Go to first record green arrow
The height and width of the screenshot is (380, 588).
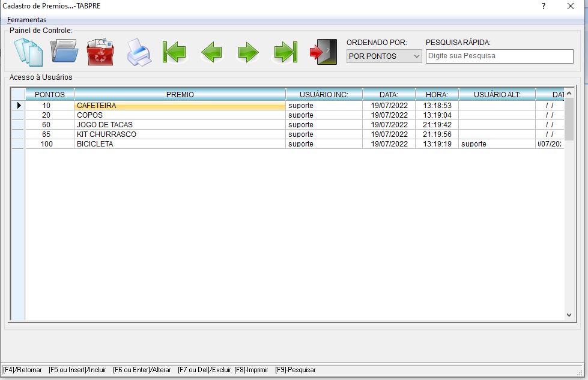tap(174, 52)
